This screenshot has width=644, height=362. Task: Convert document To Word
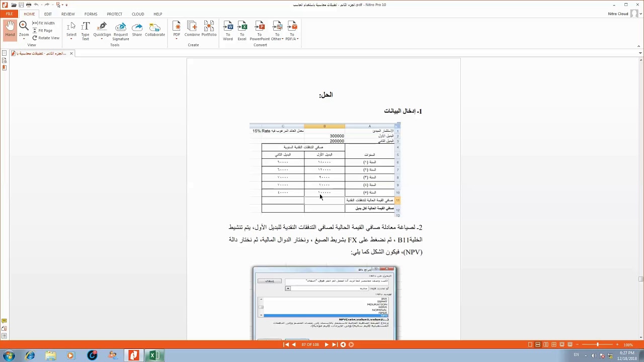[228, 31]
